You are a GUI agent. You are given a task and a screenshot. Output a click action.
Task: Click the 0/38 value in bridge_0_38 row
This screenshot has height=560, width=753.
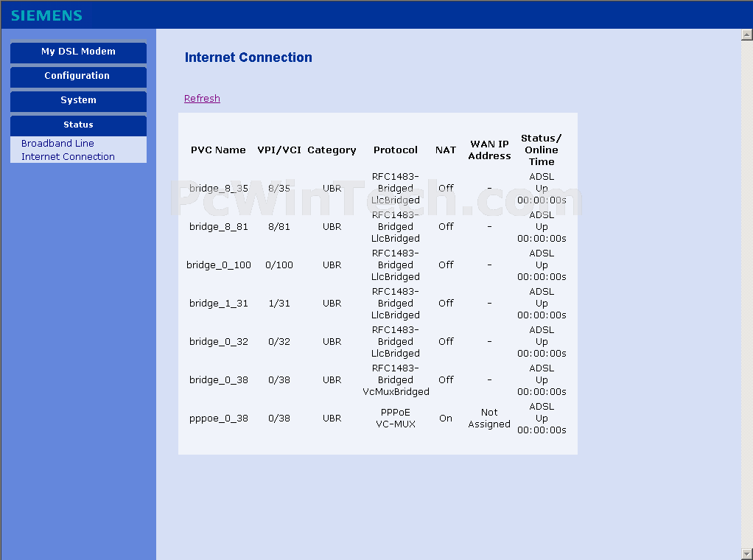tap(279, 380)
